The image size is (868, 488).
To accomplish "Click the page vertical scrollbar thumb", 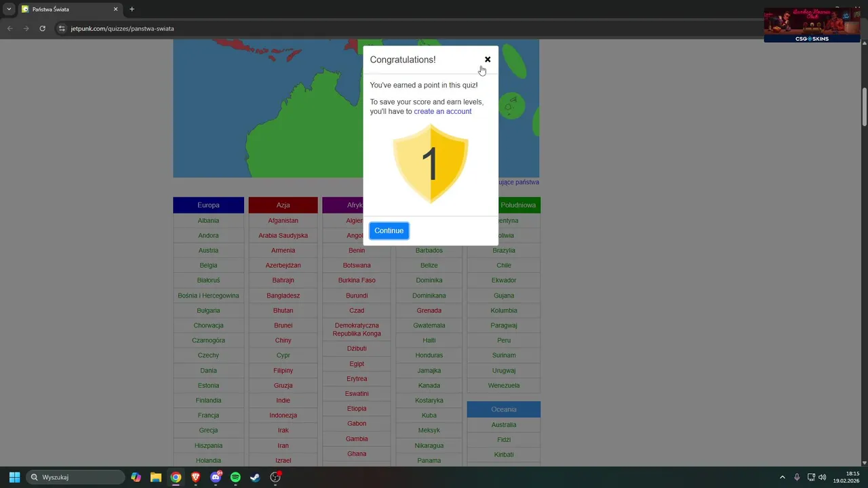I will (865, 106).
